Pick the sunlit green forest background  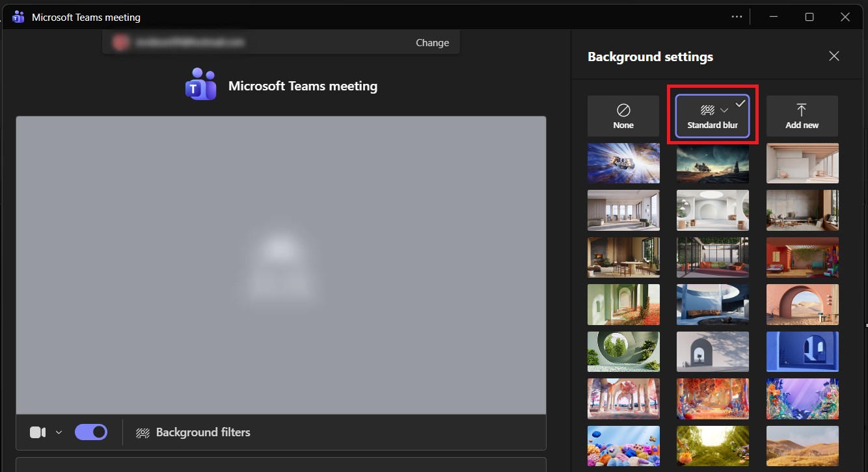tap(712, 445)
